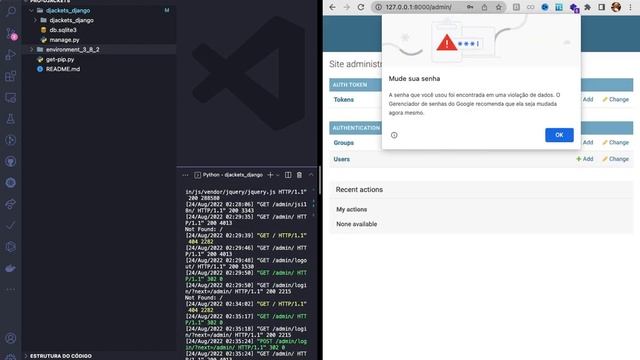640x360 pixels.
Task: Click the Docker whale icon
Action: tap(11, 268)
